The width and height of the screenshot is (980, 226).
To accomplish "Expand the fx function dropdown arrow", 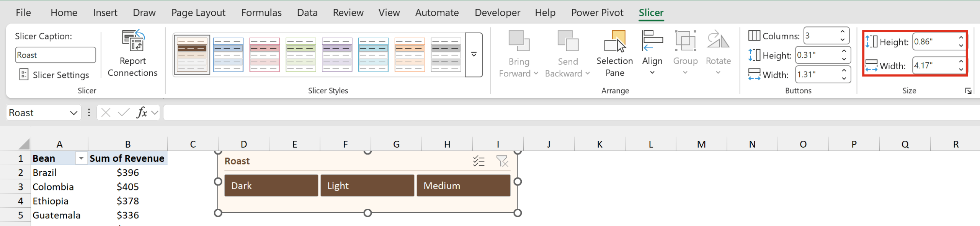I will click(x=155, y=113).
